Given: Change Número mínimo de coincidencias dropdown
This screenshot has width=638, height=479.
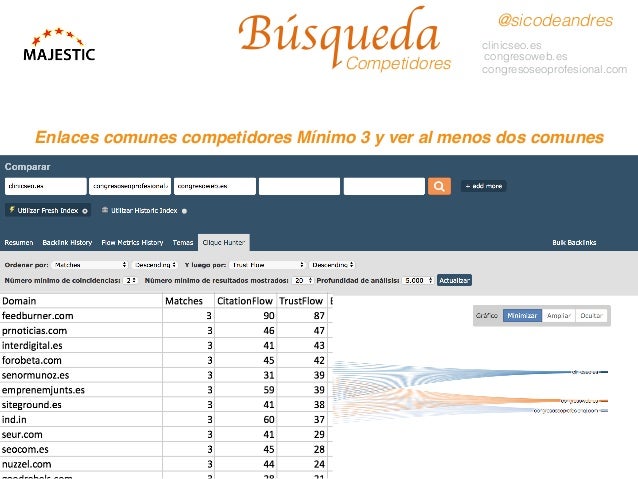Looking at the screenshot, I should click(130, 280).
